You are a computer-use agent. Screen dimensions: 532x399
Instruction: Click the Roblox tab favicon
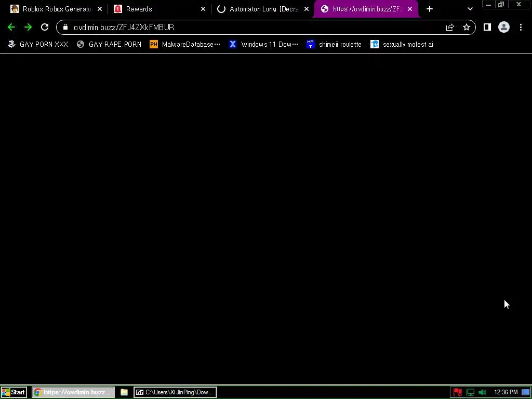[x=15, y=9]
